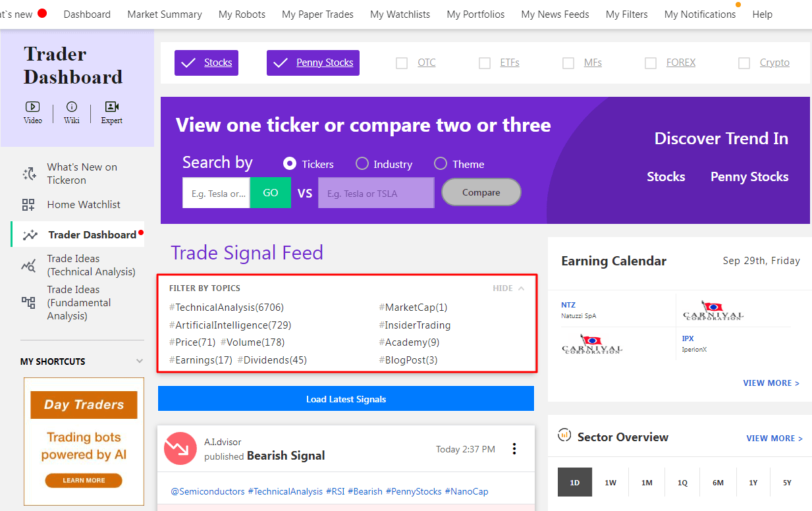812x511 pixels.
Task: Click the Home Watchlist grid icon
Action: tap(28, 205)
